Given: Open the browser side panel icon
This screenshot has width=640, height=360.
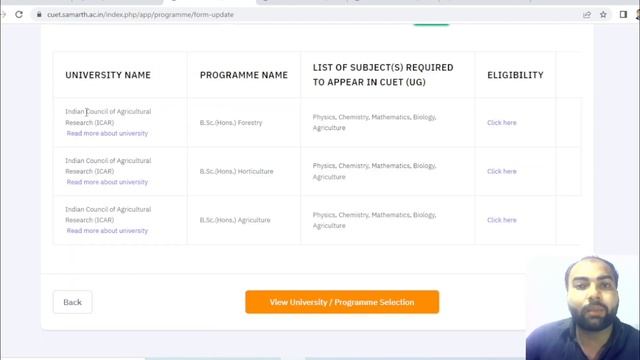Looking at the screenshot, I should tap(623, 14).
